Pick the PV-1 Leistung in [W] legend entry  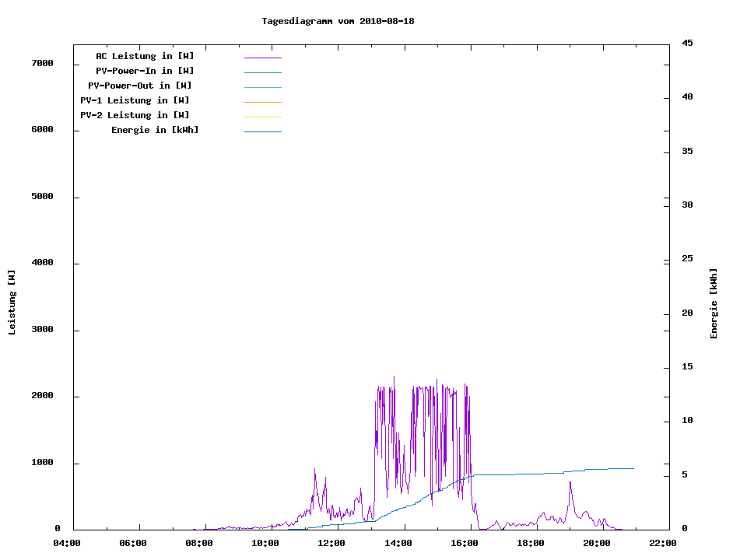(135, 100)
